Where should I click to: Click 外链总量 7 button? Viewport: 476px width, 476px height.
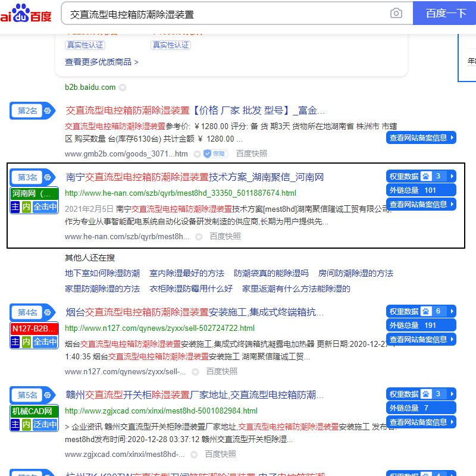click(421, 408)
